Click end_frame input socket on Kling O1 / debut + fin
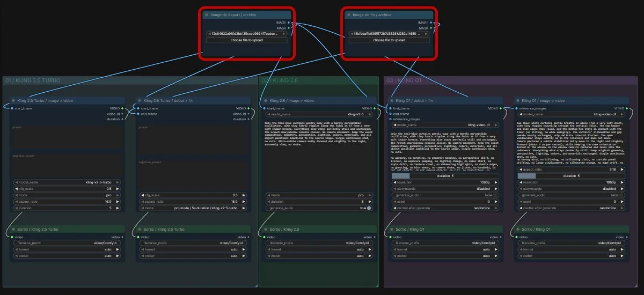 (x=390, y=114)
